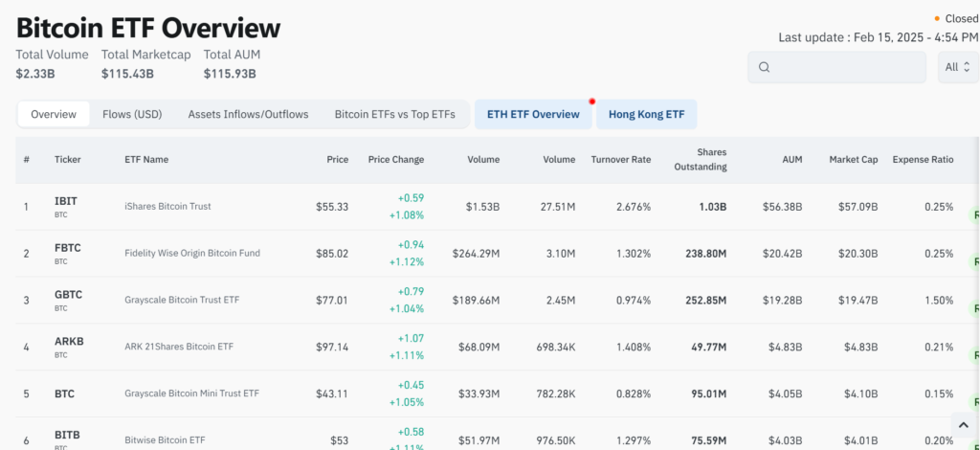
Task: Sort by the Market Cap column header
Action: (853, 159)
